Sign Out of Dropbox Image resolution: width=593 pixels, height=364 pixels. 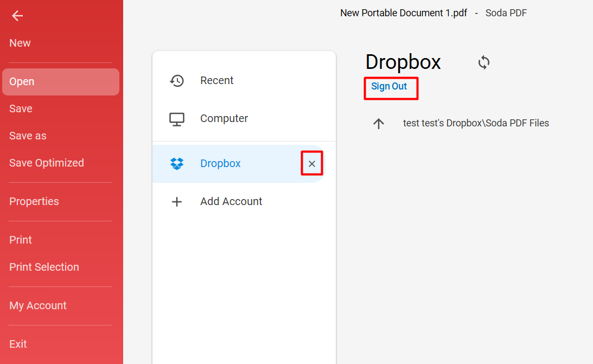389,86
